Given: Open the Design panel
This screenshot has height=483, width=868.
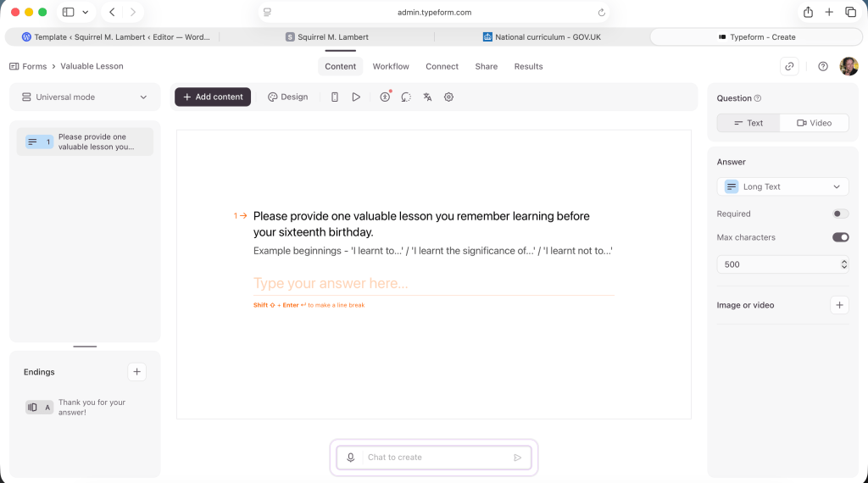Looking at the screenshot, I should pos(288,97).
